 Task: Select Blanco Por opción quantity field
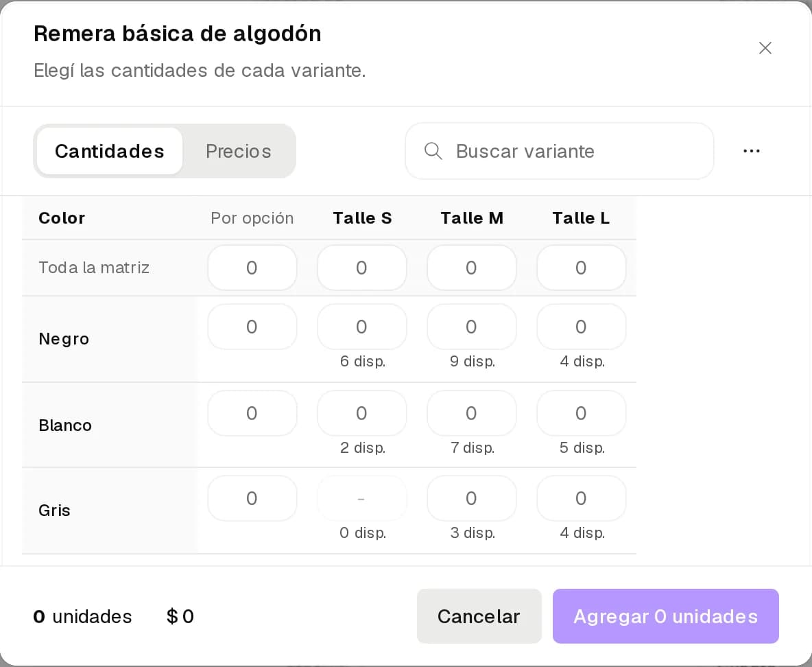(252, 413)
